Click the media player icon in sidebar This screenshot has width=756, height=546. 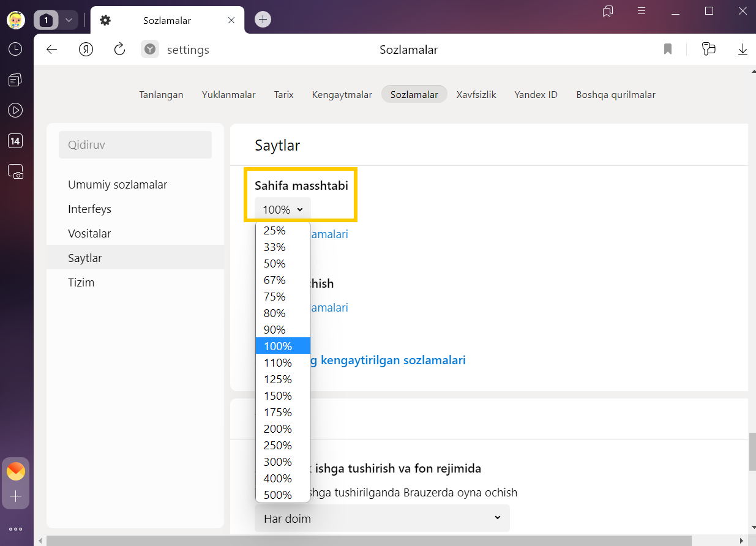click(15, 110)
